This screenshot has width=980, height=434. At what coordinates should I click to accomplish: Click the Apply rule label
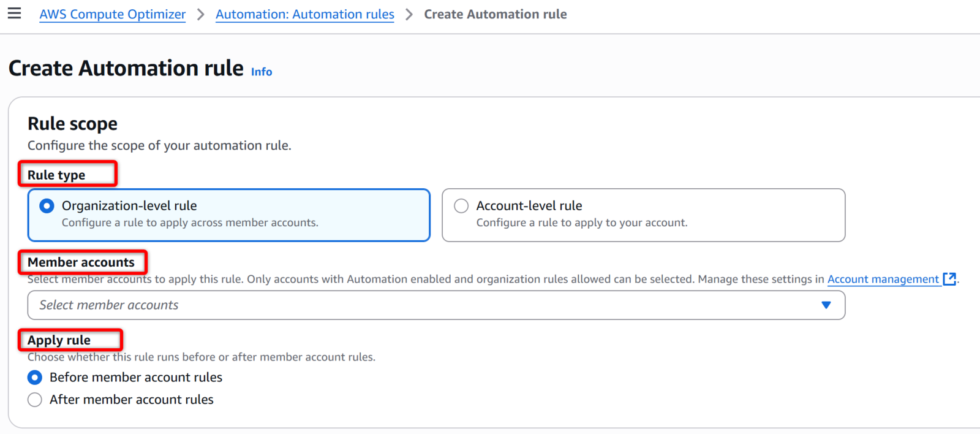pos(59,340)
